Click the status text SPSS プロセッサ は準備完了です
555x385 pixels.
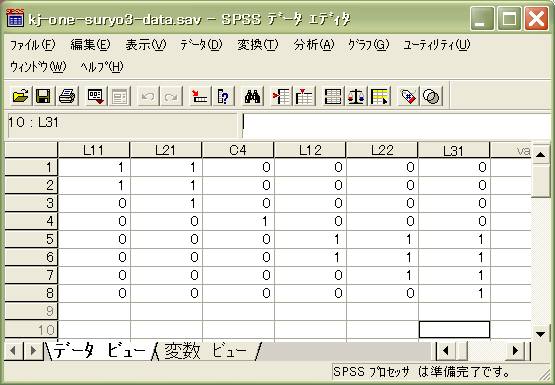click(421, 372)
